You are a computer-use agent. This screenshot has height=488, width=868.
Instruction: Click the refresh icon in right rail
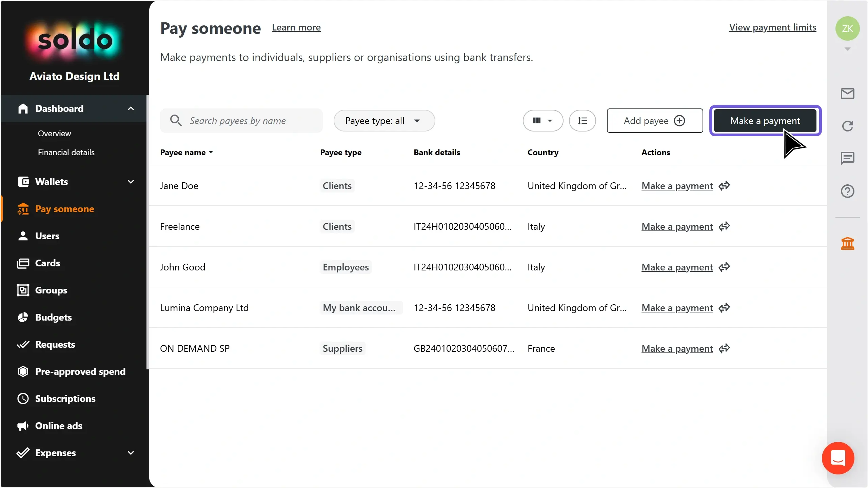point(847,126)
